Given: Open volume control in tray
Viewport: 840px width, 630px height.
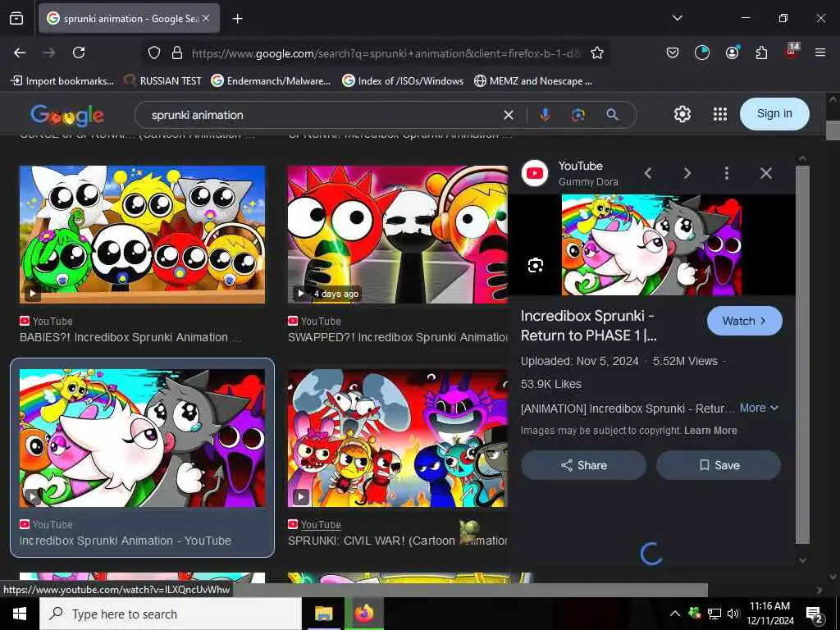Looking at the screenshot, I should [x=733, y=614].
